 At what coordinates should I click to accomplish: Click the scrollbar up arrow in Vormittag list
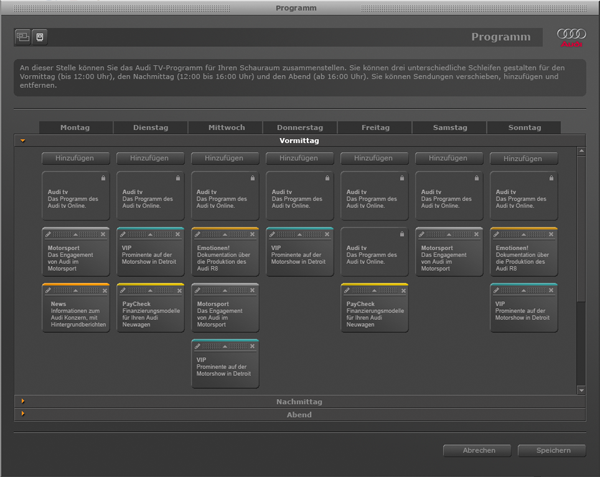(581, 151)
